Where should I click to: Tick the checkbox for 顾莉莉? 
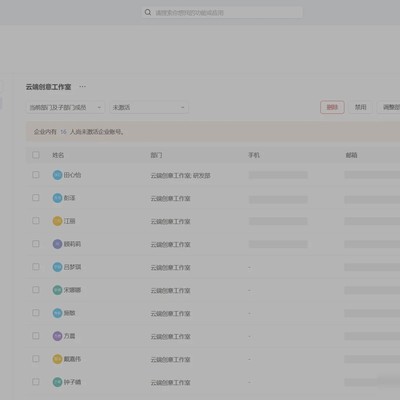click(x=36, y=244)
